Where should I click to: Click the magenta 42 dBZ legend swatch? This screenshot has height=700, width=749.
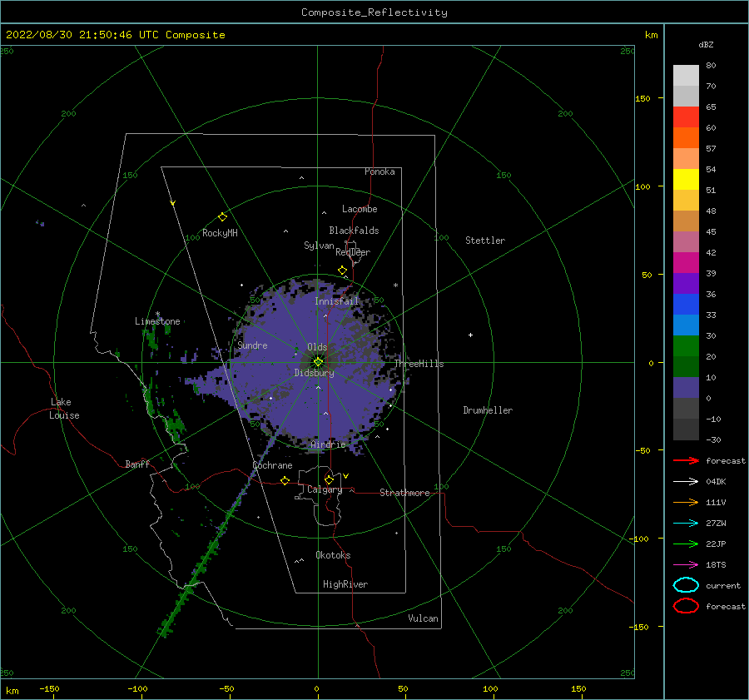point(686,262)
